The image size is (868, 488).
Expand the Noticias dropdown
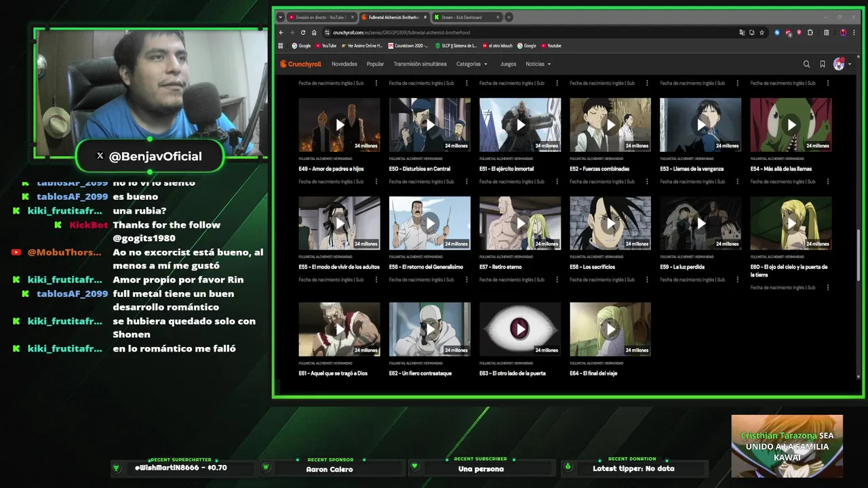(x=538, y=64)
